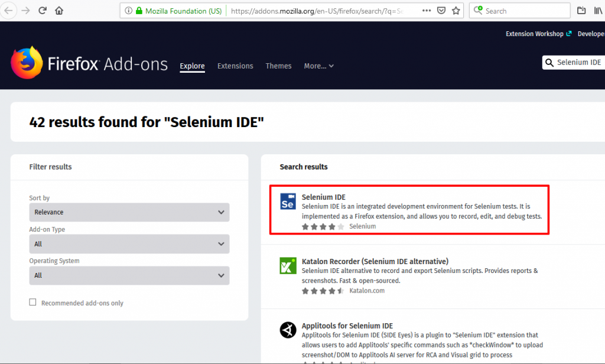Screen dimensions: 605x364
Task: Reload the page with the refresh icon
Action: pyautogui.click(x=43, y=11)
